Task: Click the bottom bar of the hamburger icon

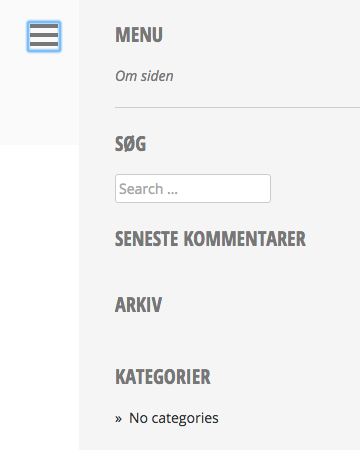Action: pos(44,44)
